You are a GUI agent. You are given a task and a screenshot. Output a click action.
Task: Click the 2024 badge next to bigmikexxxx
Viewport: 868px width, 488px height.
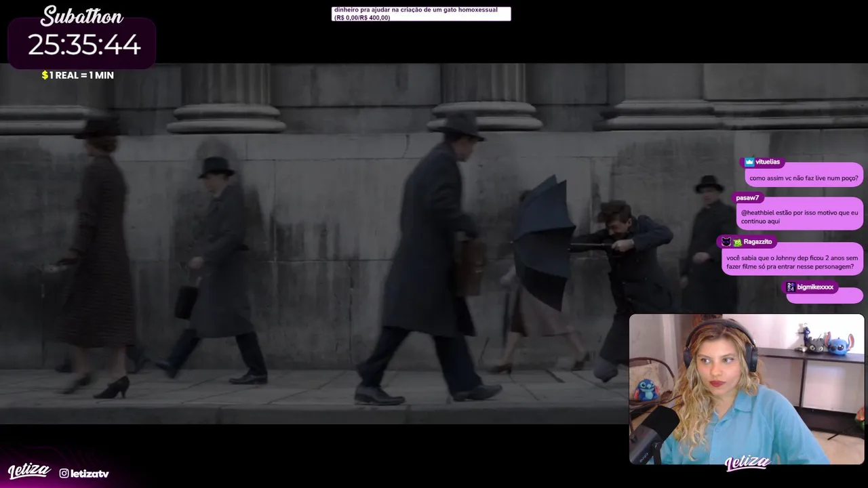(x=790, y=287)
